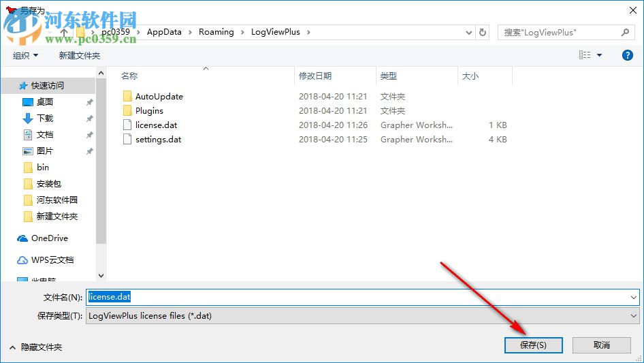Click the pin icon next to 下载
The height and width of the screenshot is (363, 644).
89,119
